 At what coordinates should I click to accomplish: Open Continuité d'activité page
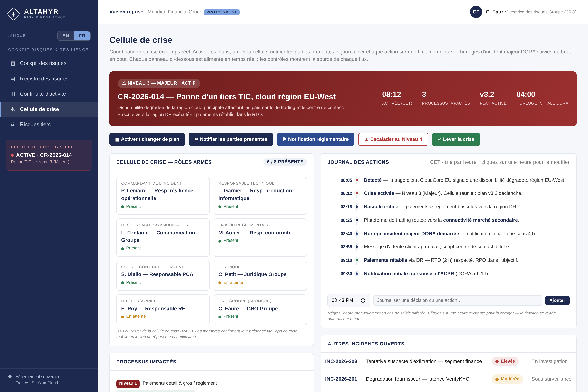[49, 94]
